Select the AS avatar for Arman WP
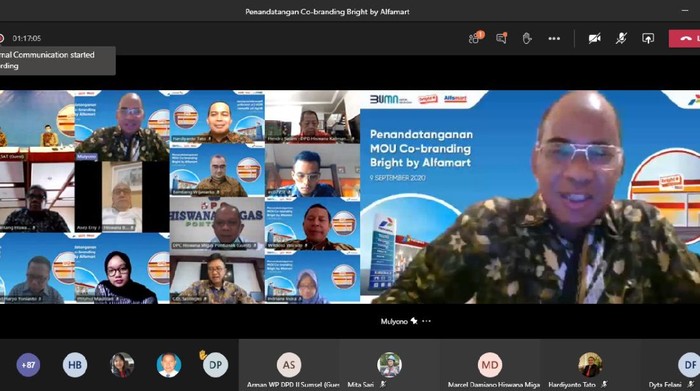 click(x=289, y=365)
